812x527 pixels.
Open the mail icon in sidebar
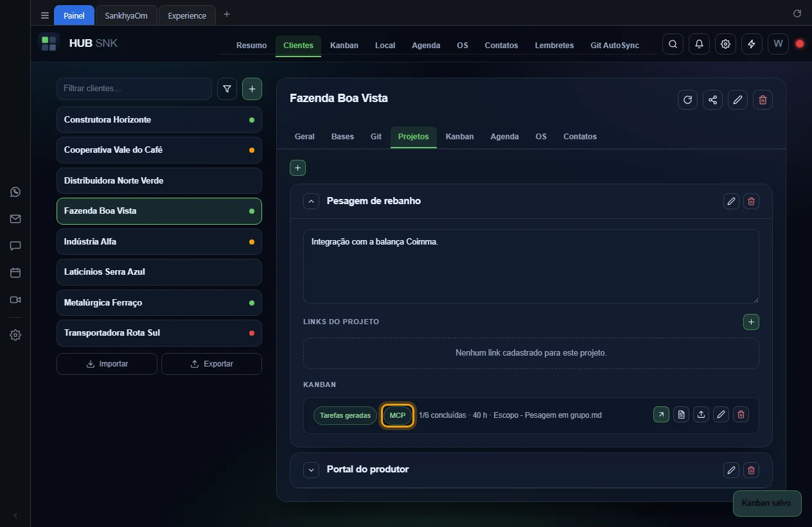tap(15, 219)
